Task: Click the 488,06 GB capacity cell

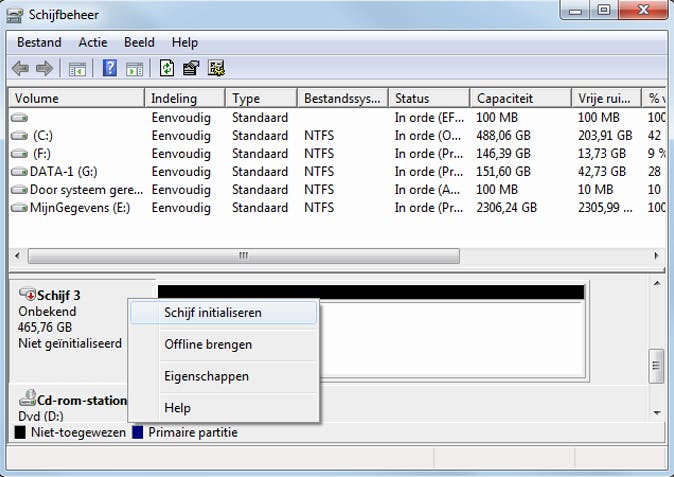Action: [x=503, y=136]
